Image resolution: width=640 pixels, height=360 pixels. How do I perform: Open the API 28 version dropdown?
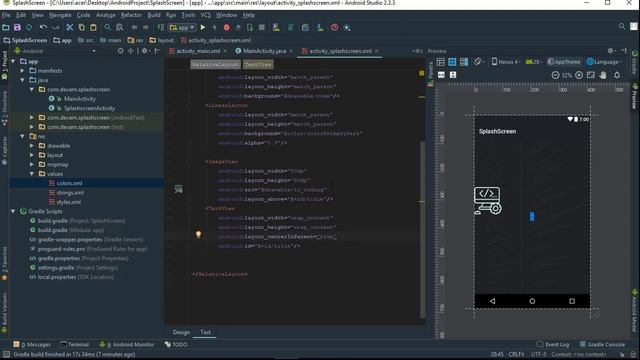(533, 62)
